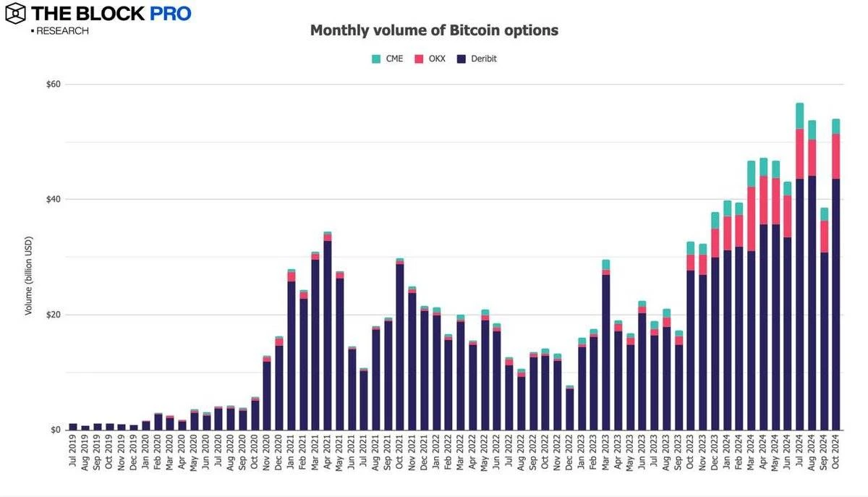868x497 pixels.
Task: Click the RESEARCH label under the logo
Action: 61,31
